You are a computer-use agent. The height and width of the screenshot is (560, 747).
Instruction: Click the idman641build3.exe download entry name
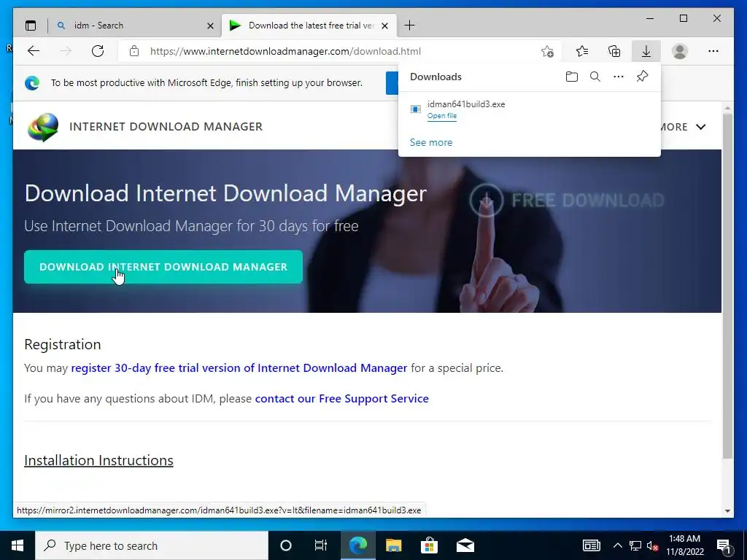pyautogui.click(x=466, y=104)
